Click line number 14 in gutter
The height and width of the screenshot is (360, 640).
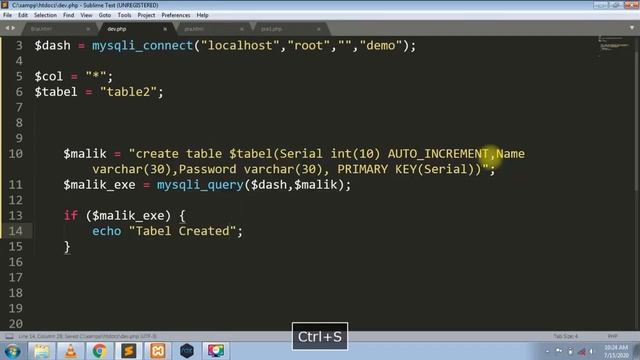coord(16,231)
